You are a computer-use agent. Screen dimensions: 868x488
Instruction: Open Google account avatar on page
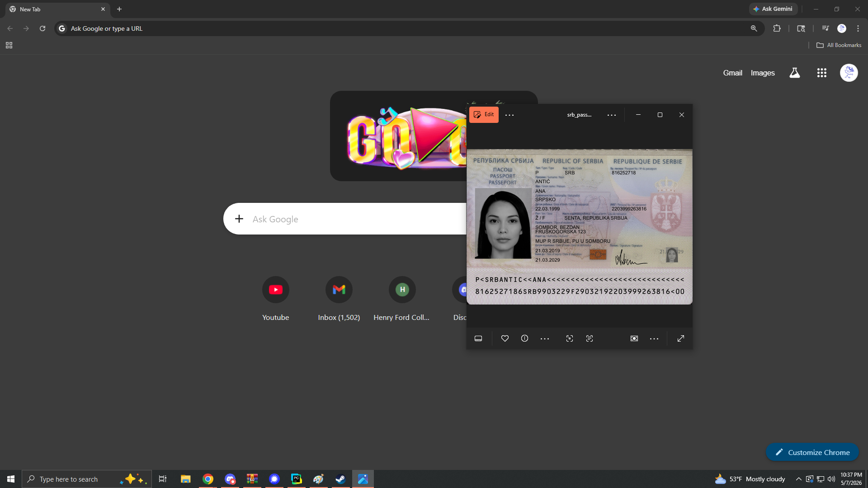[x=849, y=73]
